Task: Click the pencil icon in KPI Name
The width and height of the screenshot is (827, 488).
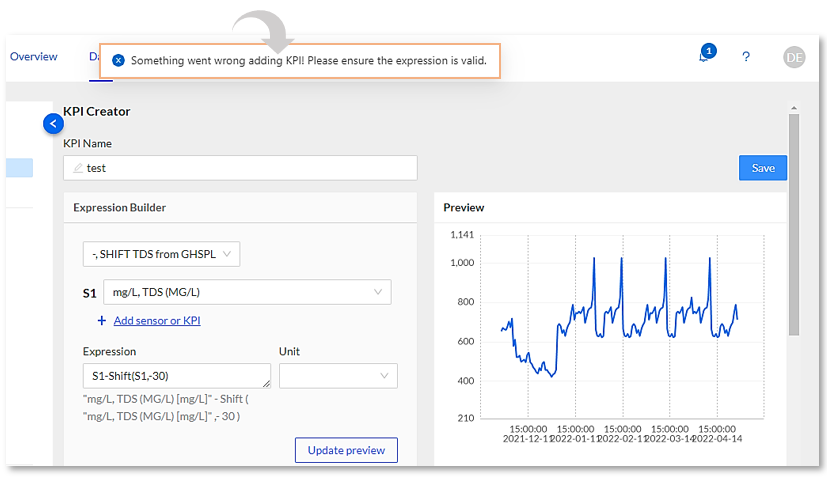Action: 77,168
